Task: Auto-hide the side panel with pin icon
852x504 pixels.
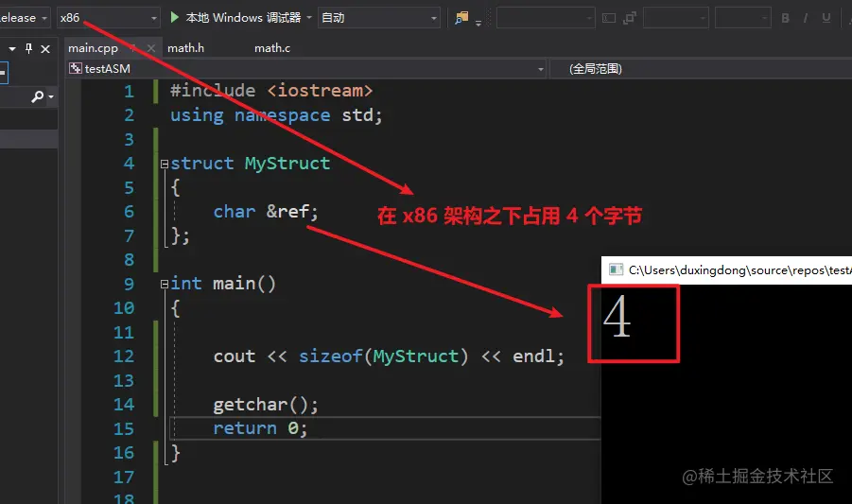Action: [x=28, y=48]
